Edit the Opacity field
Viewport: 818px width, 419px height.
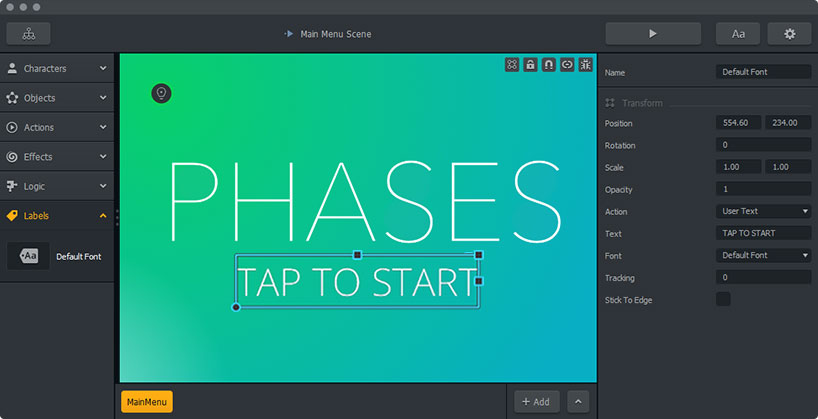[763, 189]
